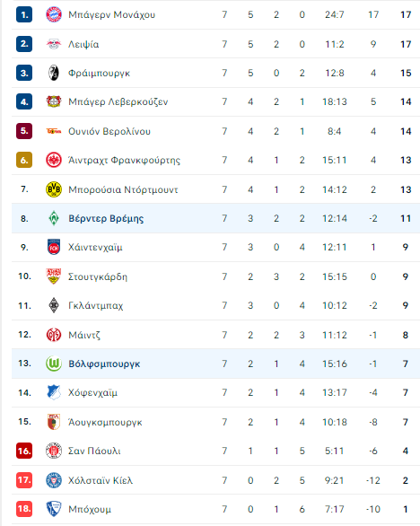The height and width of the screenshot is (526, 420).
Task: Click the red rank 18 badge
Action: click(24, 509)
